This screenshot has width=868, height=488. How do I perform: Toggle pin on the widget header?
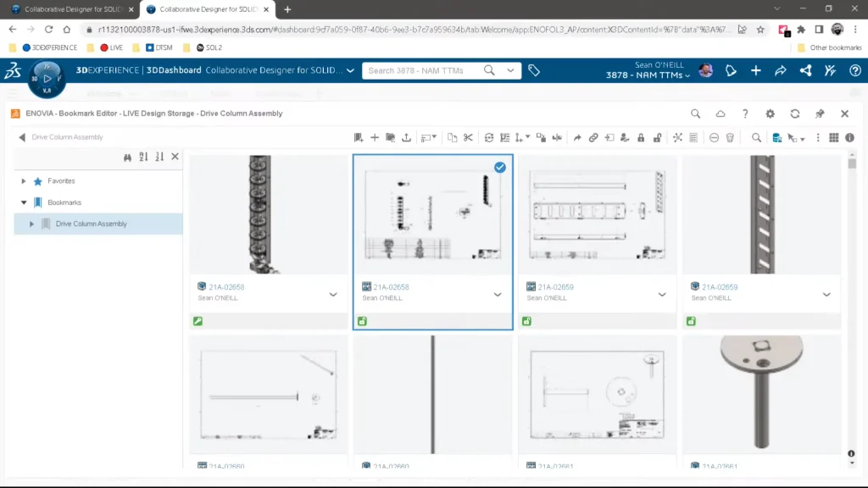[x=820, y=114]
